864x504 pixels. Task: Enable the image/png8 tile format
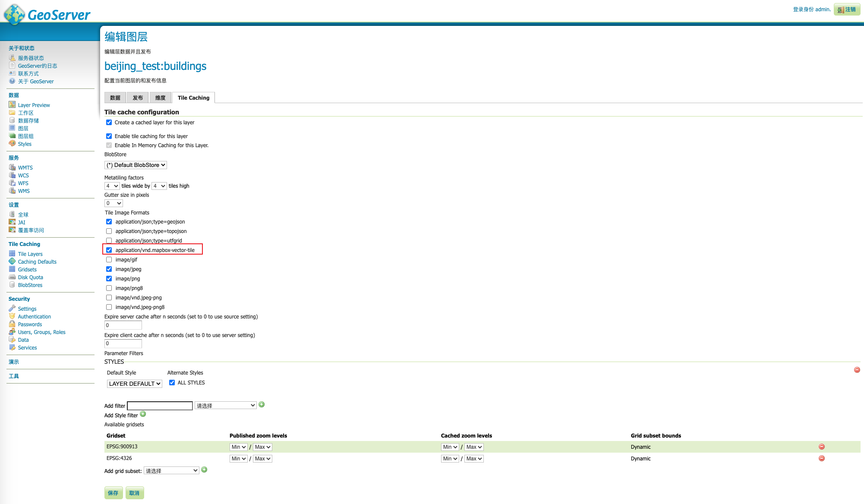click(109, 288)
